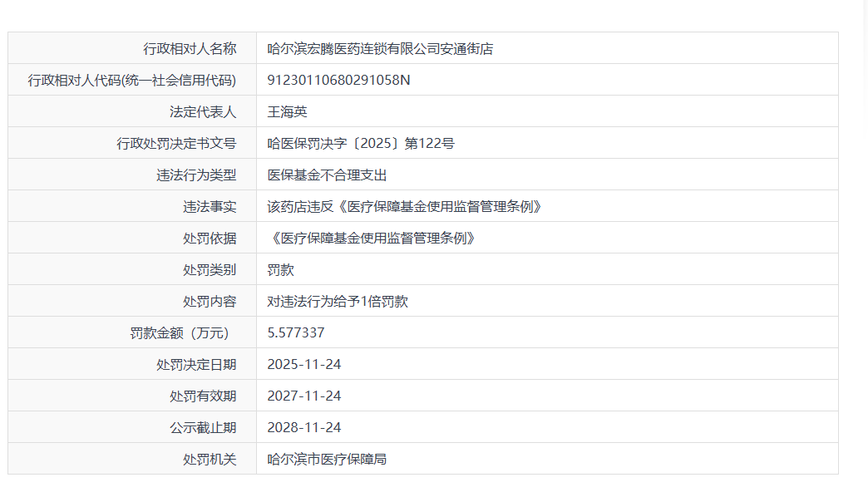Select the violation type value 医保基金不合理支出

tap(327, 175)
